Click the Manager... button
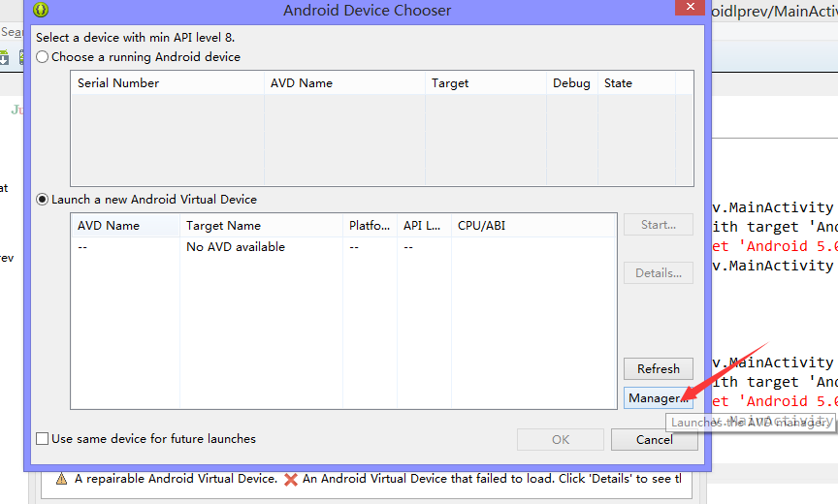Viewport: 838px width, 504px height. 658,398
